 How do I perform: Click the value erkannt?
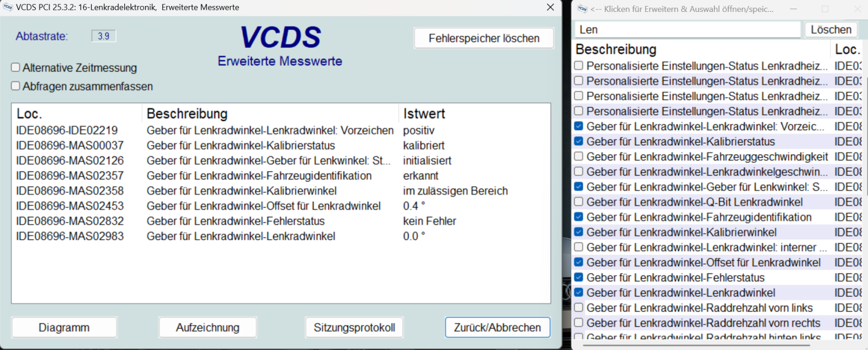coord(420,176)
